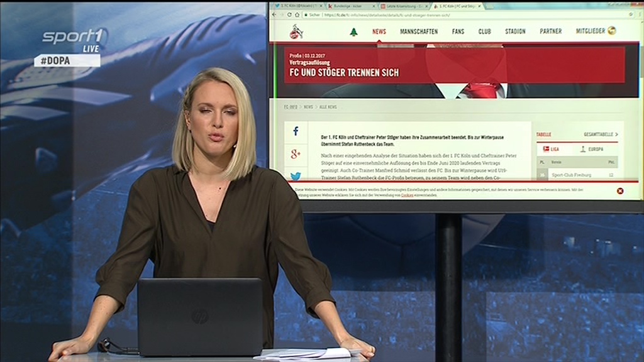Bookmark this page with the star icon
Screen dimensions: 644x362
point(630,14)
